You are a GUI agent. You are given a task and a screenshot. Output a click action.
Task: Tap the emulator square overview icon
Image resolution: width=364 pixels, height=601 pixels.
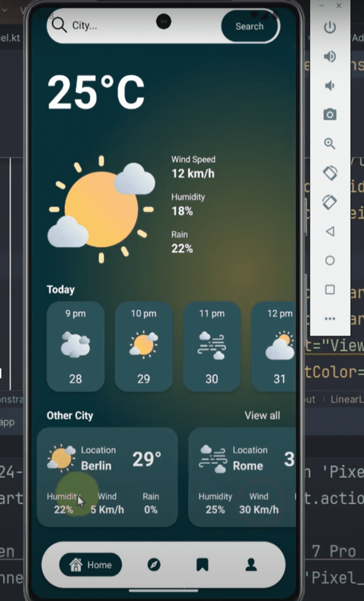(330, 289)
